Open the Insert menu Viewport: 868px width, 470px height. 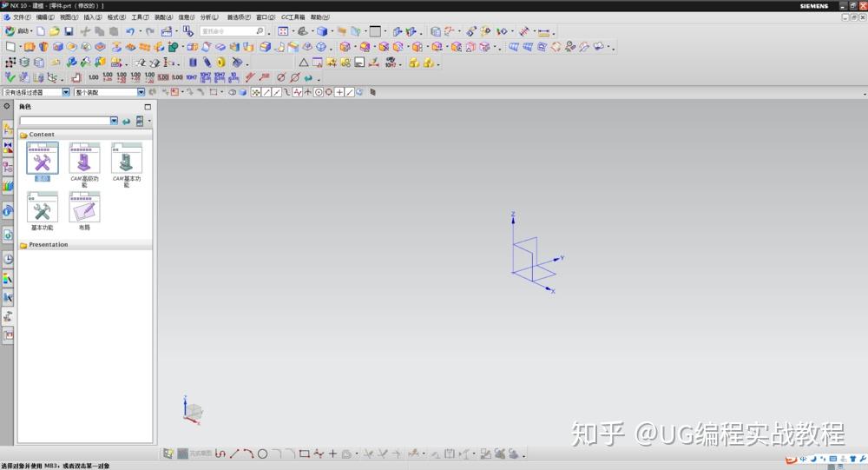click(x=93, y=17)
